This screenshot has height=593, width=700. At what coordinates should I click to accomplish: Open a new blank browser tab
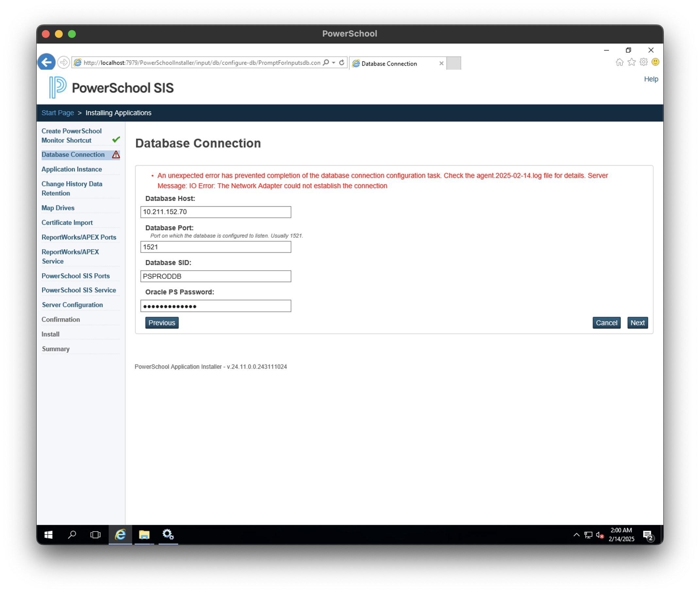(454, 63)
